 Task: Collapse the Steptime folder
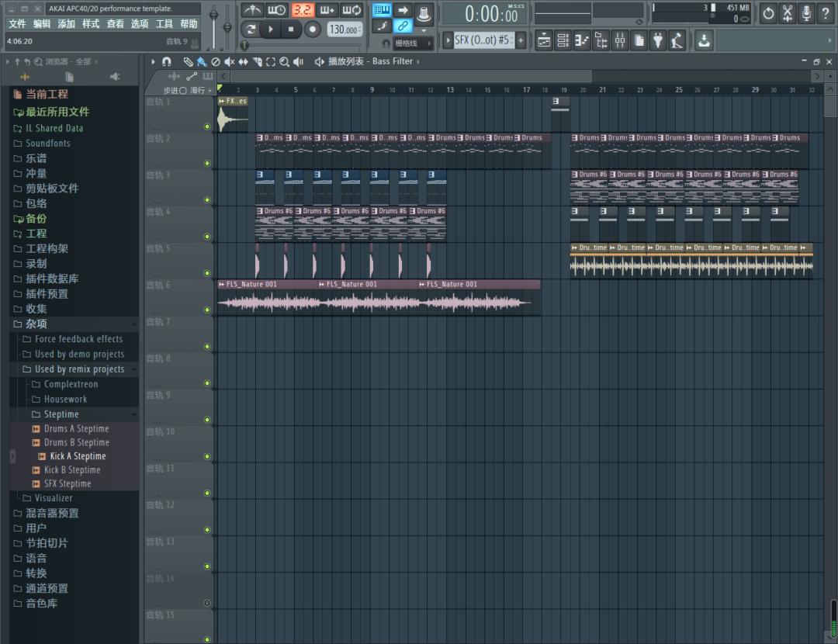click(61, 414)
